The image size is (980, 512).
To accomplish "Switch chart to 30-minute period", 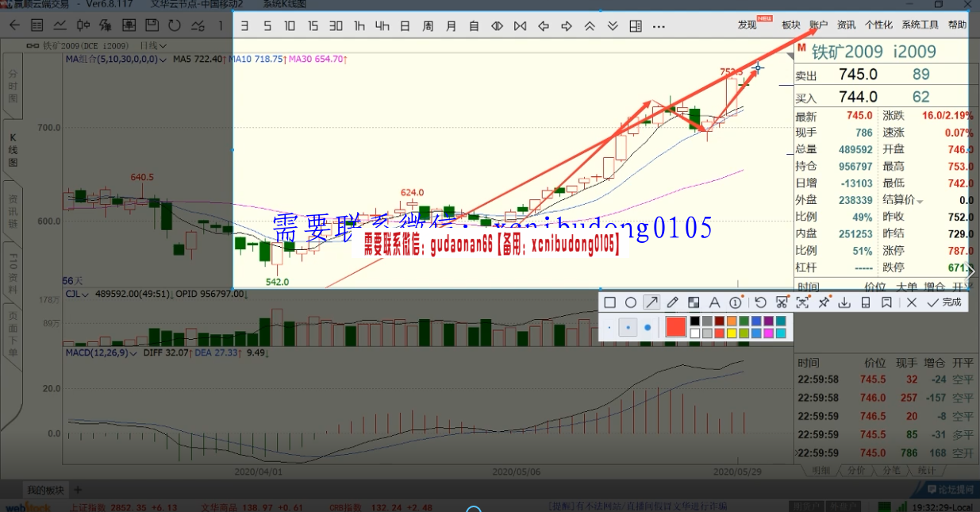I will coord(336,26).
